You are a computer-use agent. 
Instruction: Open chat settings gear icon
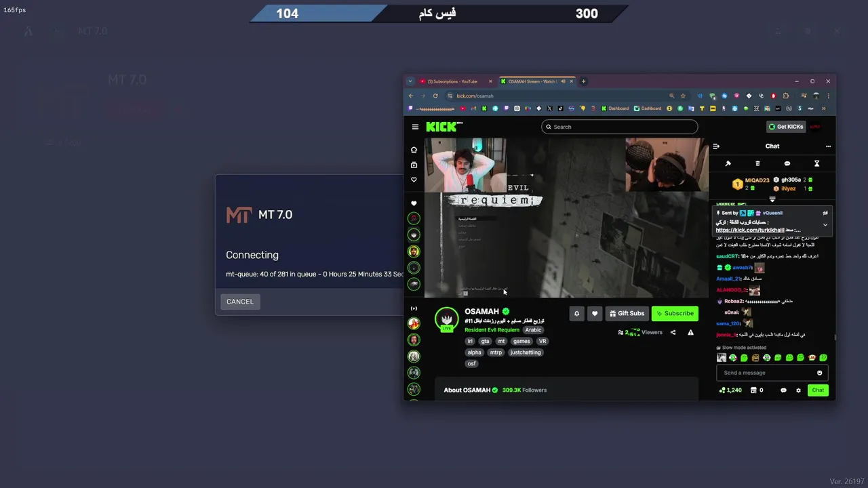coord(798,390)
